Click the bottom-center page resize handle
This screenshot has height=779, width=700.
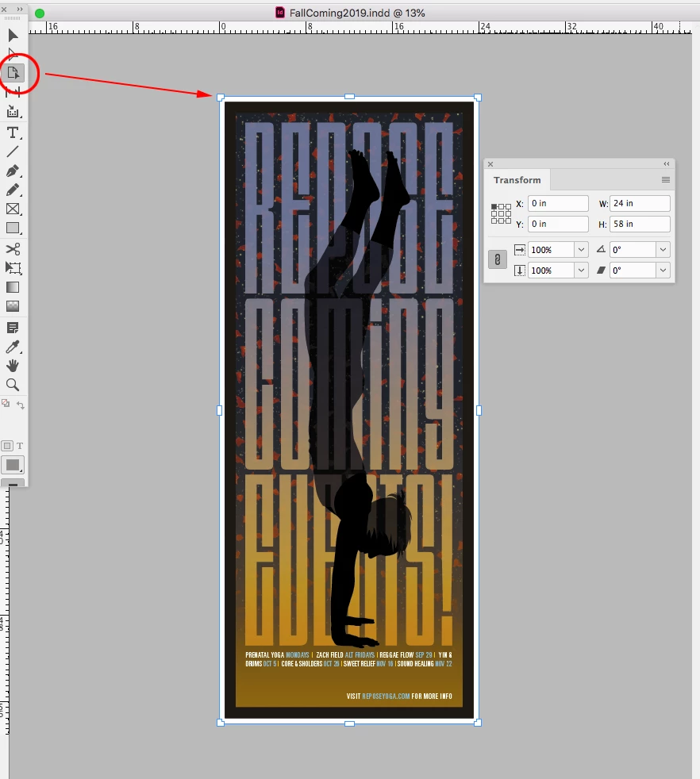[x=349, y=723]
